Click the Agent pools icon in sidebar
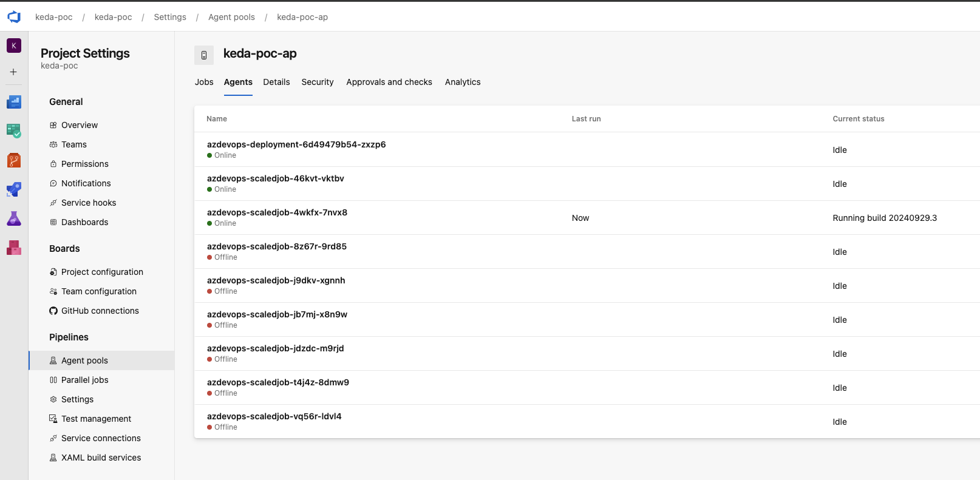 pos(53,360)
